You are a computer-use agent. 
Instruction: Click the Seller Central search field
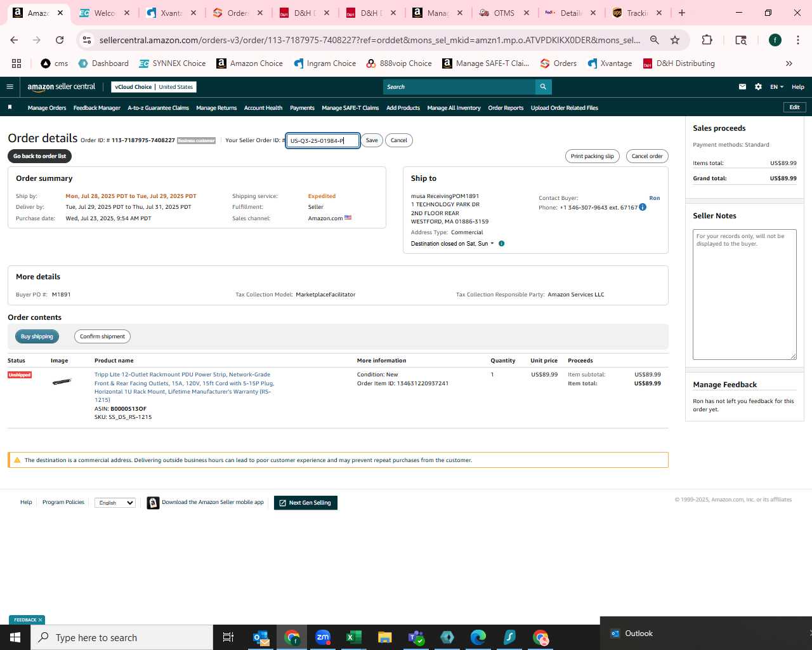[459, 87]
